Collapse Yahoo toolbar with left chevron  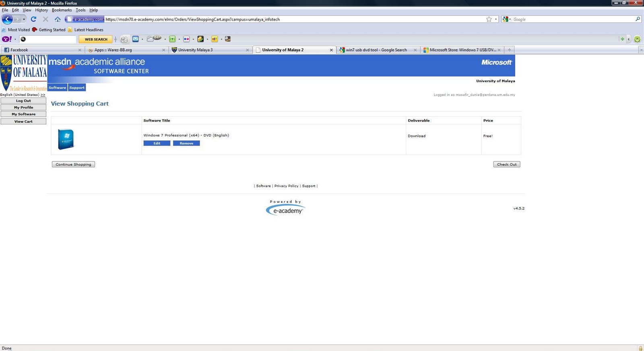(x=629, y=39)
